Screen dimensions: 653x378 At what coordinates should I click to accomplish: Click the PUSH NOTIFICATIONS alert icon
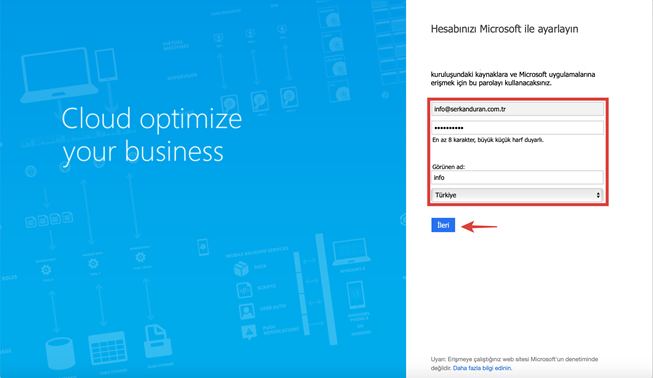[x=249, y=332]
